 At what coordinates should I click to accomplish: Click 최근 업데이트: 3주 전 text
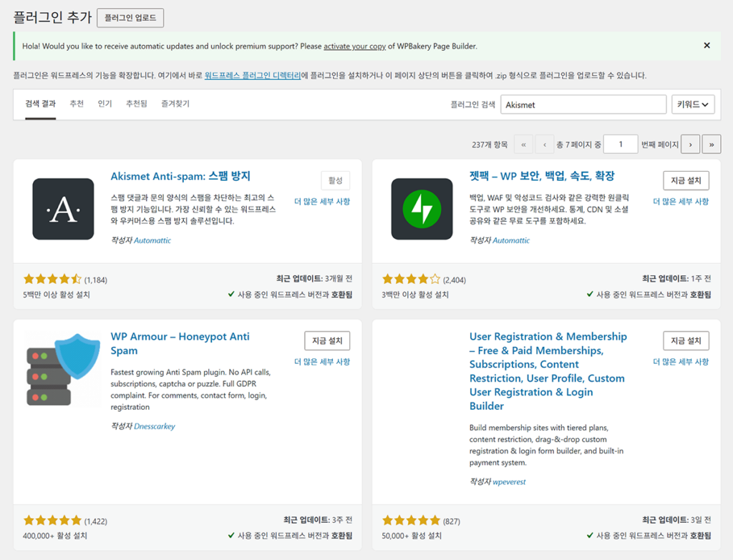click(x=318, y=520)
